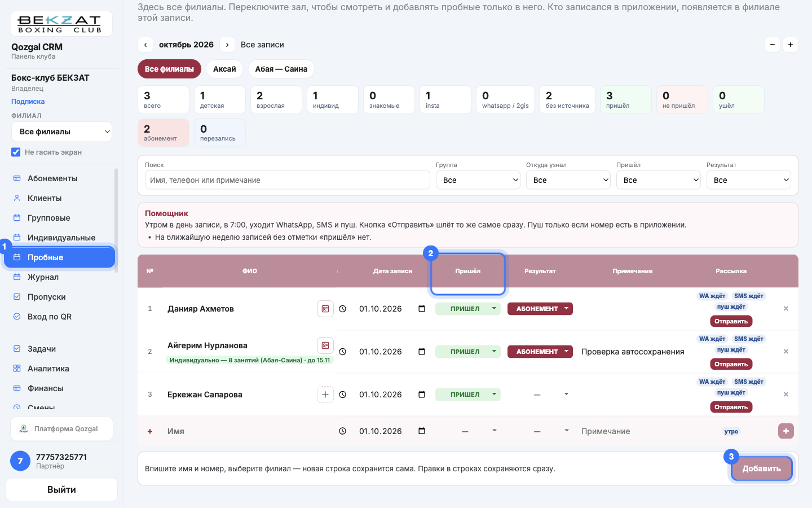Go to previous month arrow
The width and height of the screenshot is (812, 508).
(145, 45)
